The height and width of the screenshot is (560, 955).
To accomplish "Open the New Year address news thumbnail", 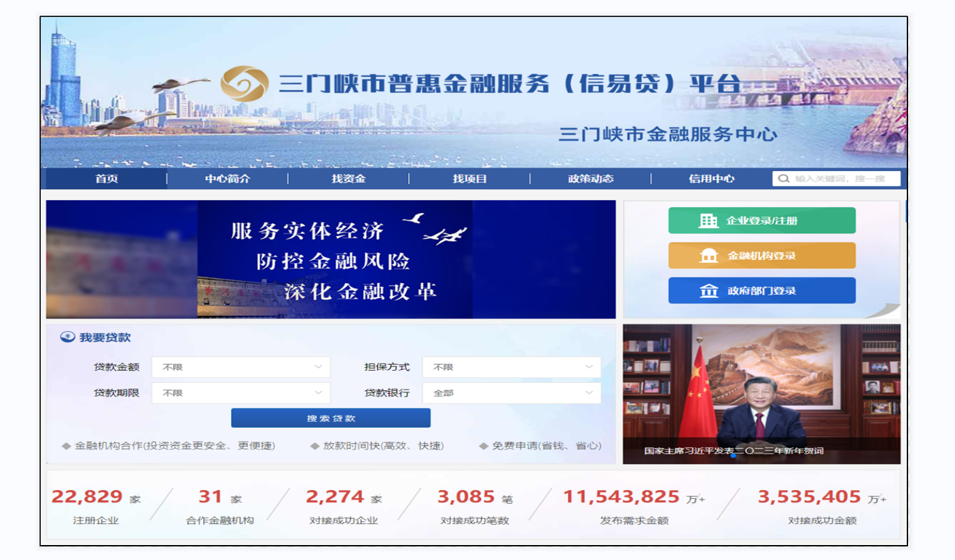I will click(x=761, y=394).
